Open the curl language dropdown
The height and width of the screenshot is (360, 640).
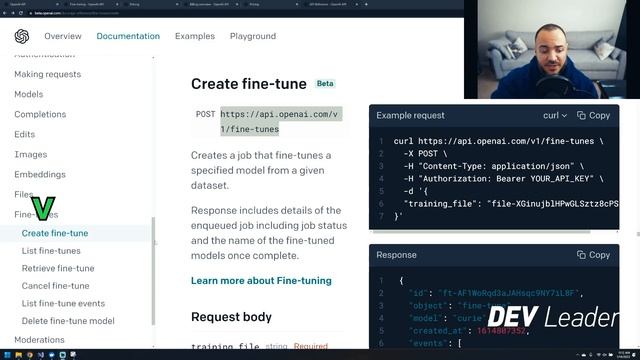pos(555,116)
